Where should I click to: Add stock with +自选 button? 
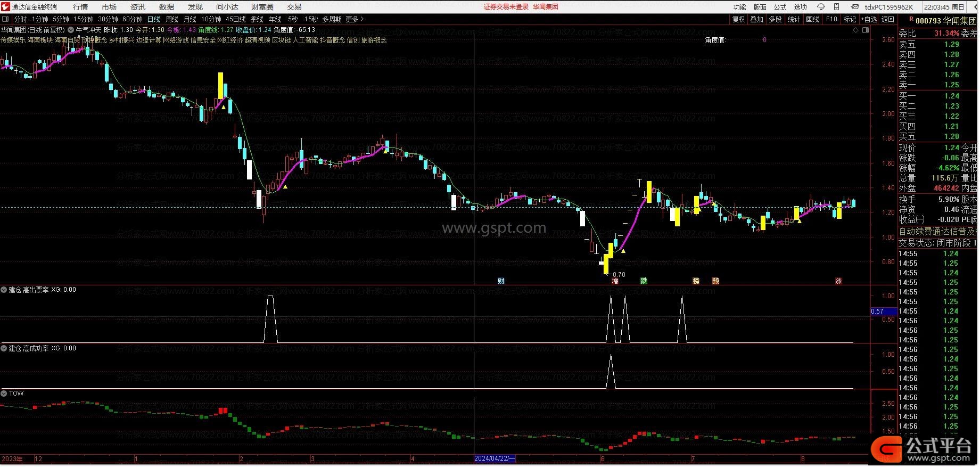click(x=869, y=19)
